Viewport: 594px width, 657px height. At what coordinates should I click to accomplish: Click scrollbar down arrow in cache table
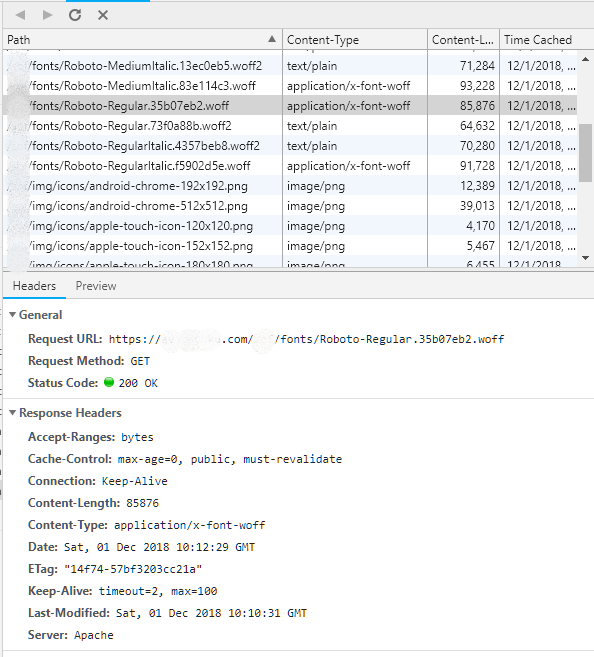click(x=586, y=258)
